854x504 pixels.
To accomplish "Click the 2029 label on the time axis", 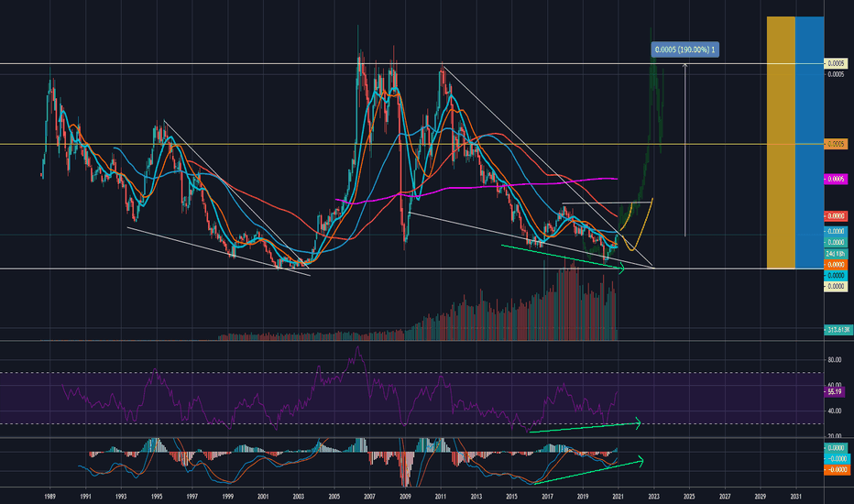I will pos(761,497).
